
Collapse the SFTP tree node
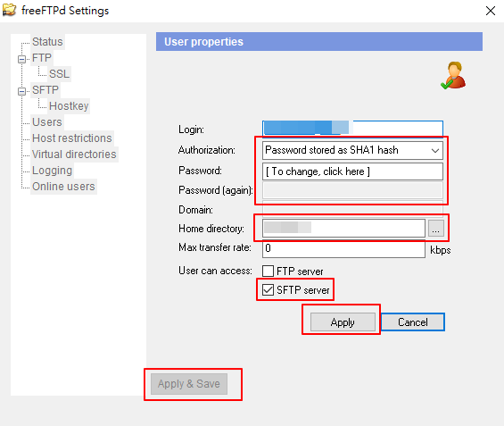click(x=21, y=91)
